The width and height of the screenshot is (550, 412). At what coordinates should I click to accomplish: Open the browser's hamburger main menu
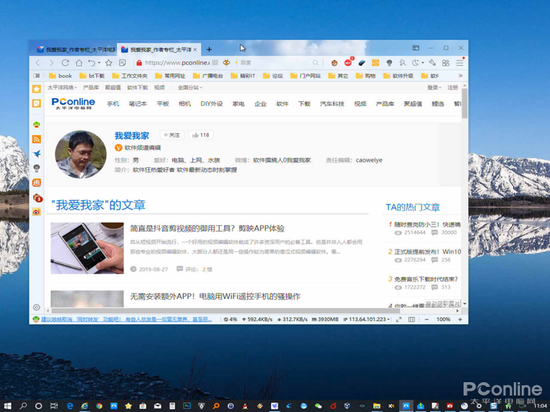tap(460, 63)
